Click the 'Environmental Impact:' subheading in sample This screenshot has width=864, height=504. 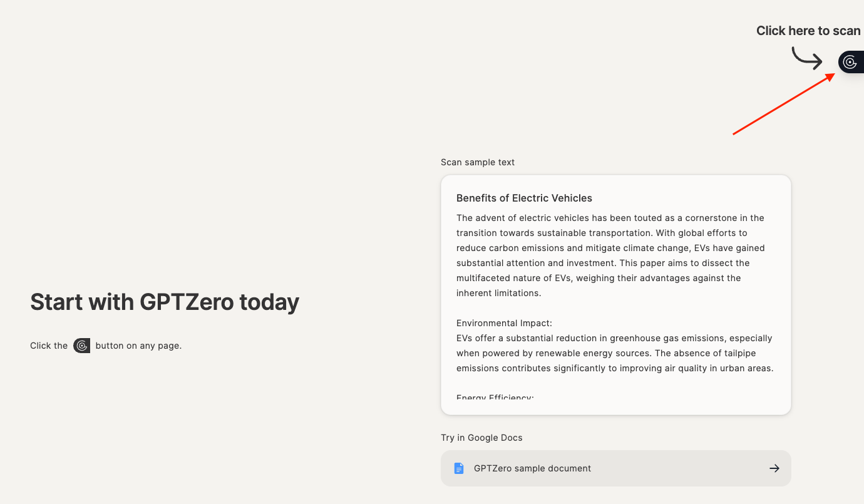(504, 323)
